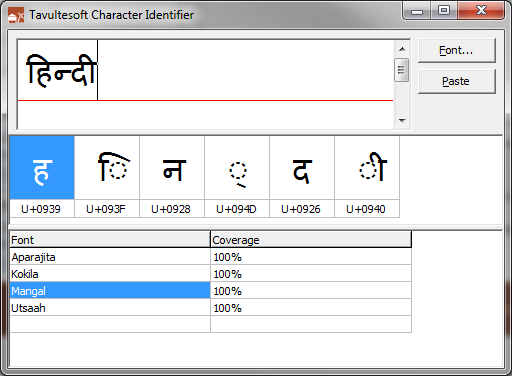Click the application icon in title bar
This screenshot has height=376, width=512.
tap(16, 15)
